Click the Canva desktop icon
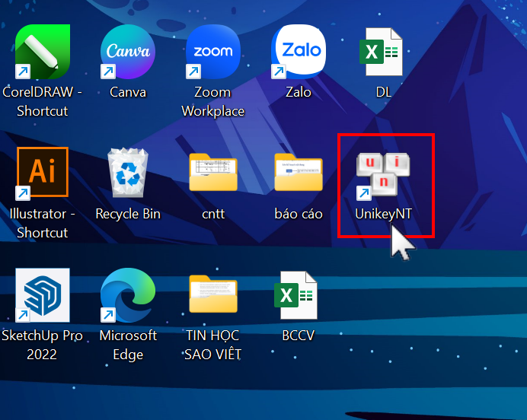 pyautogui.click(x=128, y=52)
